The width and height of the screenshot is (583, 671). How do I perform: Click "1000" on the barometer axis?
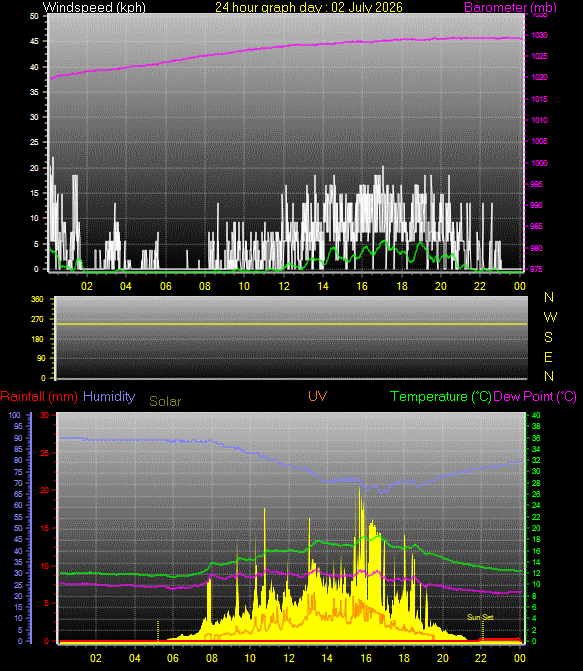point(539,163)
